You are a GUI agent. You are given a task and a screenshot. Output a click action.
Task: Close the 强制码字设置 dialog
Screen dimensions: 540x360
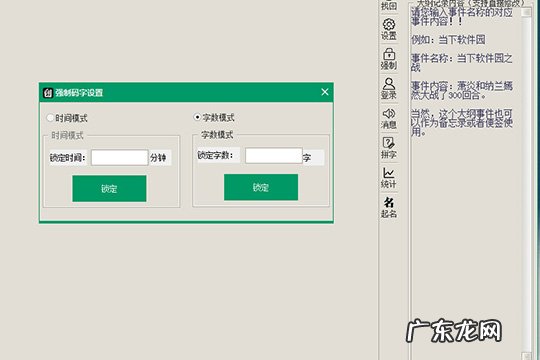325,92
